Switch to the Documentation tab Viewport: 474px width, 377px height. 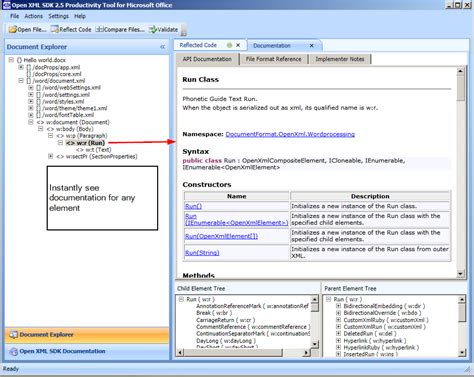tap(272, 46)
